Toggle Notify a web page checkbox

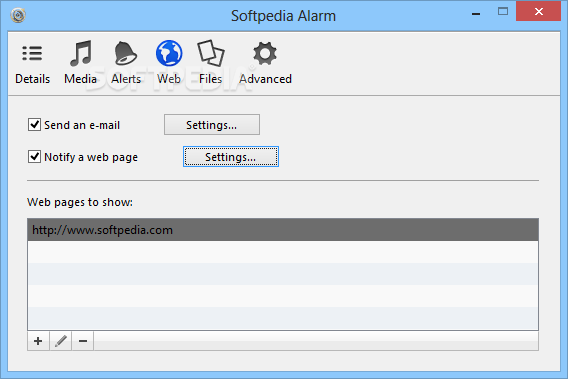(34, 157)
